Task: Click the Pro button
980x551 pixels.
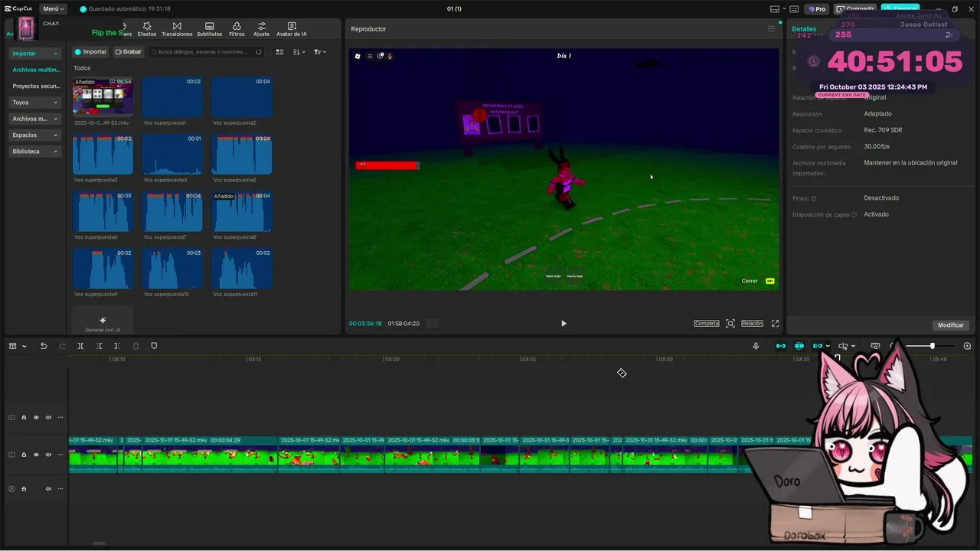Action: [x=816, y=9]
